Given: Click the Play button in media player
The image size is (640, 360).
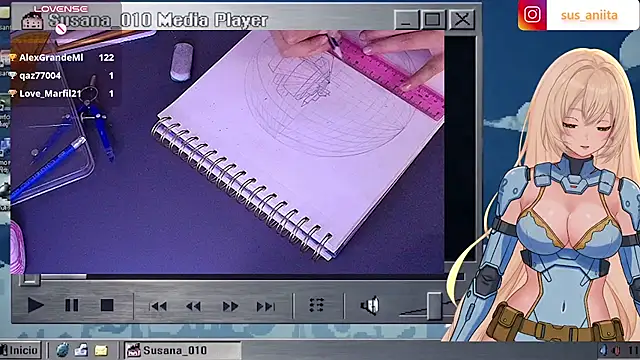Looking at the screenshot, I should click(36, 305).
